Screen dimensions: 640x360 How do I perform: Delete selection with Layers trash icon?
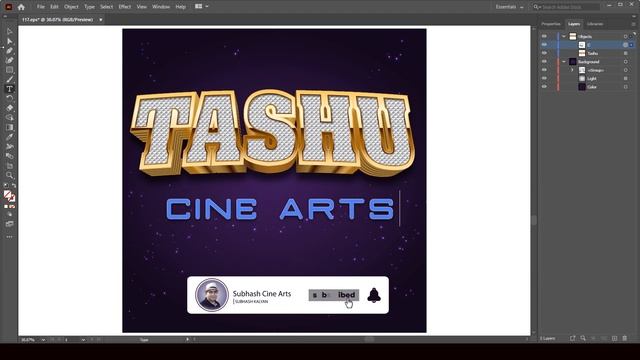click(x=624, y=338)
